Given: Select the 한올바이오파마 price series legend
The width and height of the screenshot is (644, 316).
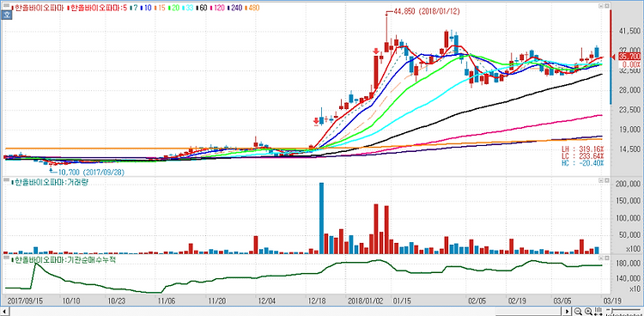Looking at the screenshot, I should [38, 8].
